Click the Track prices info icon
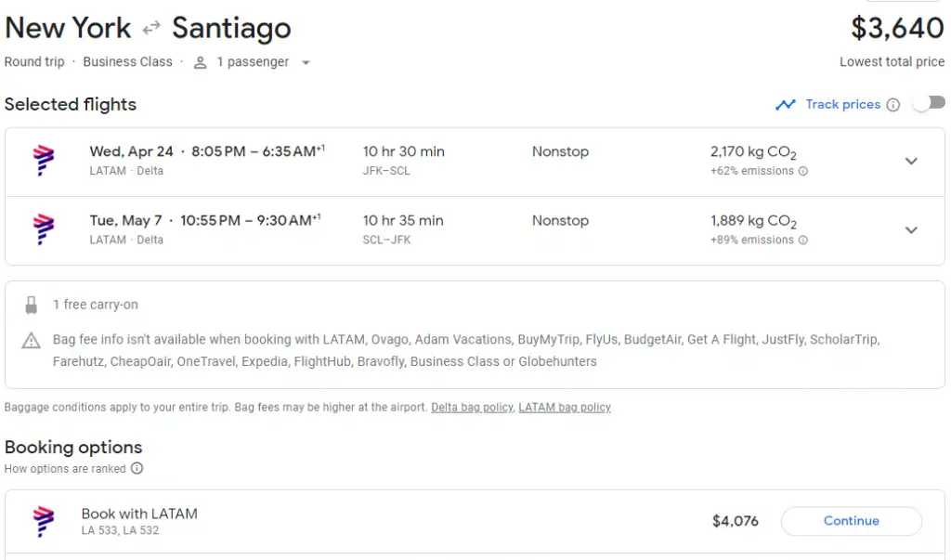951x560 pixels. tap(893, 105)
